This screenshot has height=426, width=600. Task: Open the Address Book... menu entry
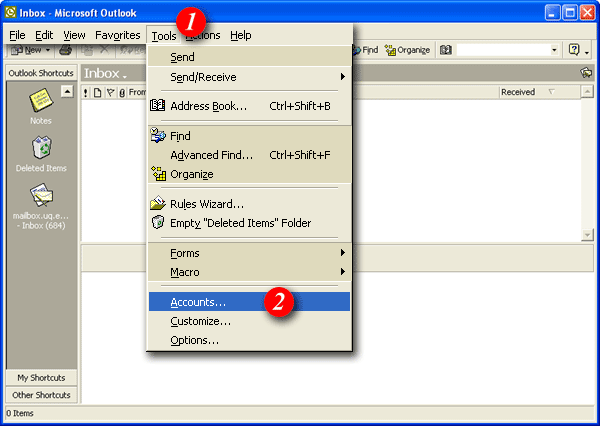pos(208,105)
